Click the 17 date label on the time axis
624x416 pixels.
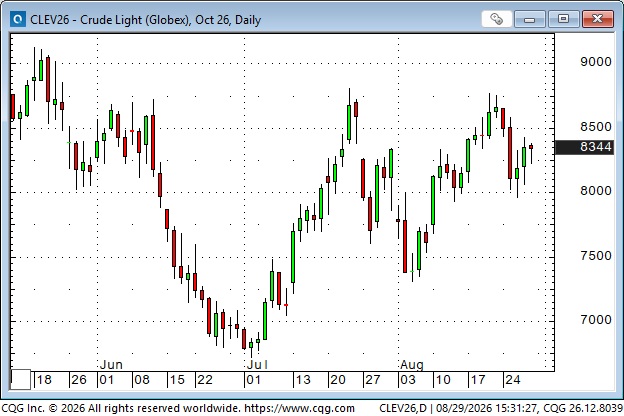tap(478, 380)
